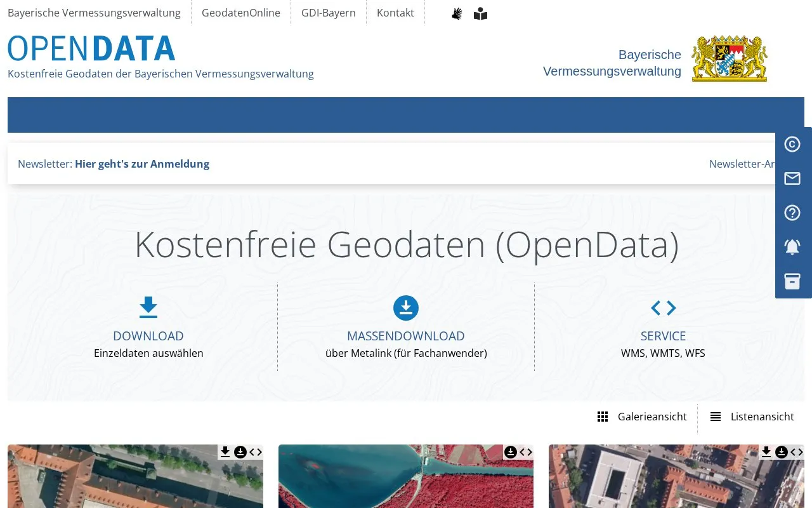Open the right aerial city thumbnail
Viewport: 812px width, 508px height.
[676, 476]
